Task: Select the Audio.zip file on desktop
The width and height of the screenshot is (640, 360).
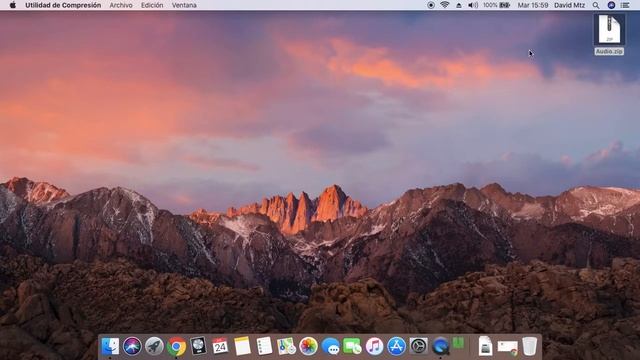Action: [609, 29]
